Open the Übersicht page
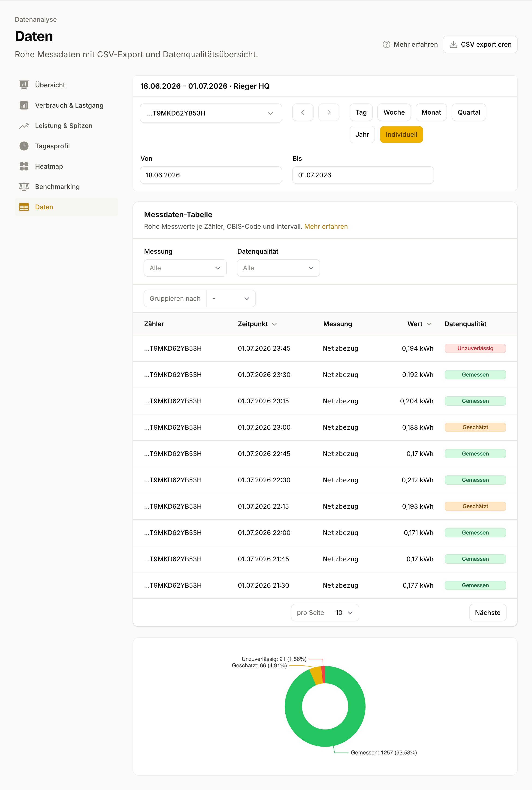Viewport: 532px width, 790px height. (x=66, y=85)
